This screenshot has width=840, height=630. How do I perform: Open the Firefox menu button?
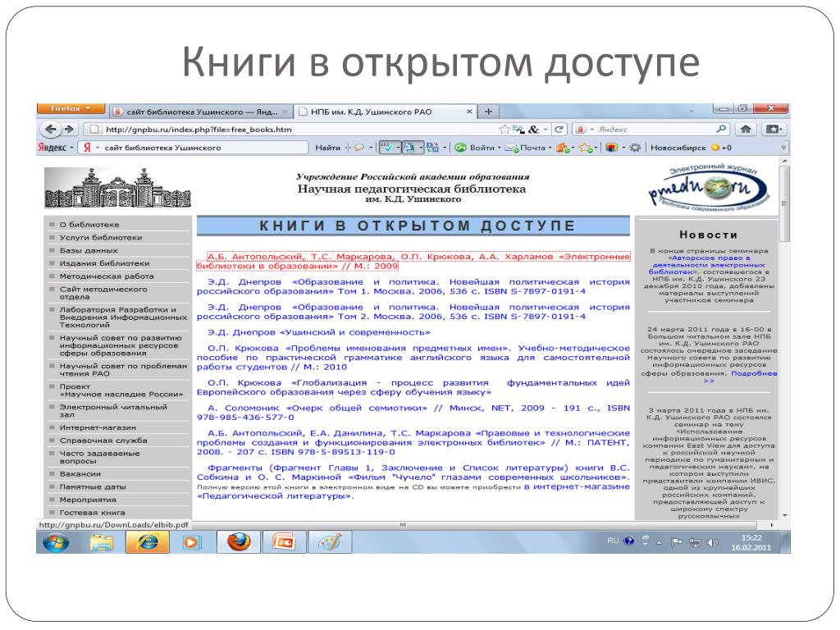[x=71, y=109]
